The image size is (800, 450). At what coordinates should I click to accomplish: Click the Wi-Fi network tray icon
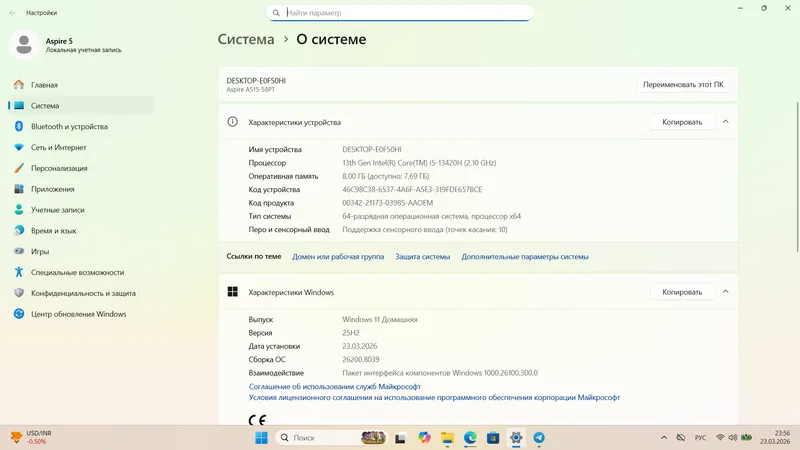point(720,438)
